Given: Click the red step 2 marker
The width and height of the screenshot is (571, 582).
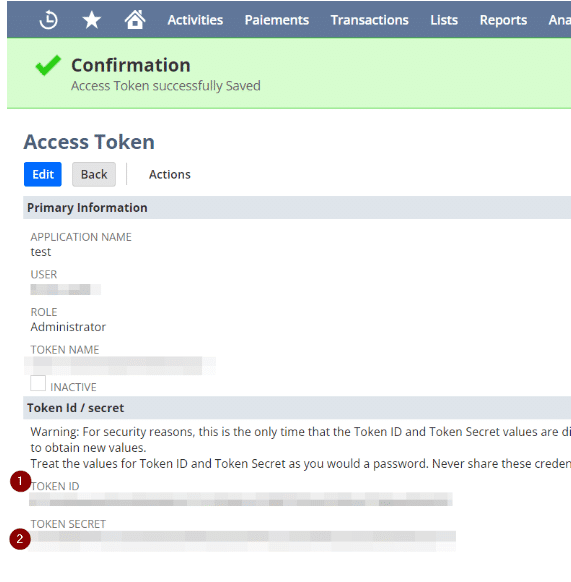Looking at the screenshot, I should coord(20,539).
